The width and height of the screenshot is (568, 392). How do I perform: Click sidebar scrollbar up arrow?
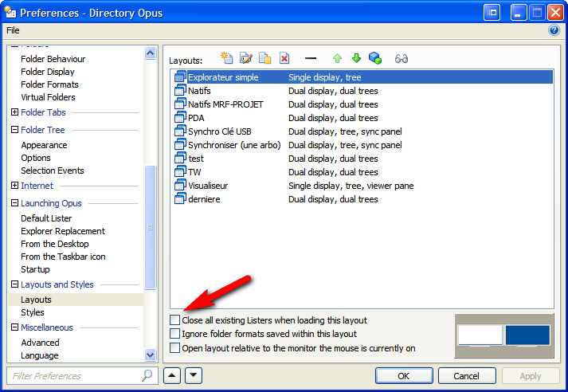(x=150, y=53)
